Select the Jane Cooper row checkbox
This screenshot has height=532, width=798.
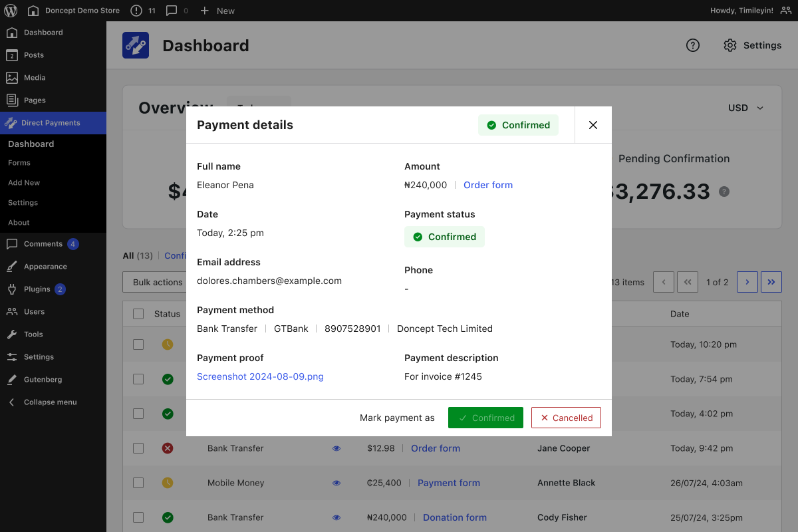[138, 448]
